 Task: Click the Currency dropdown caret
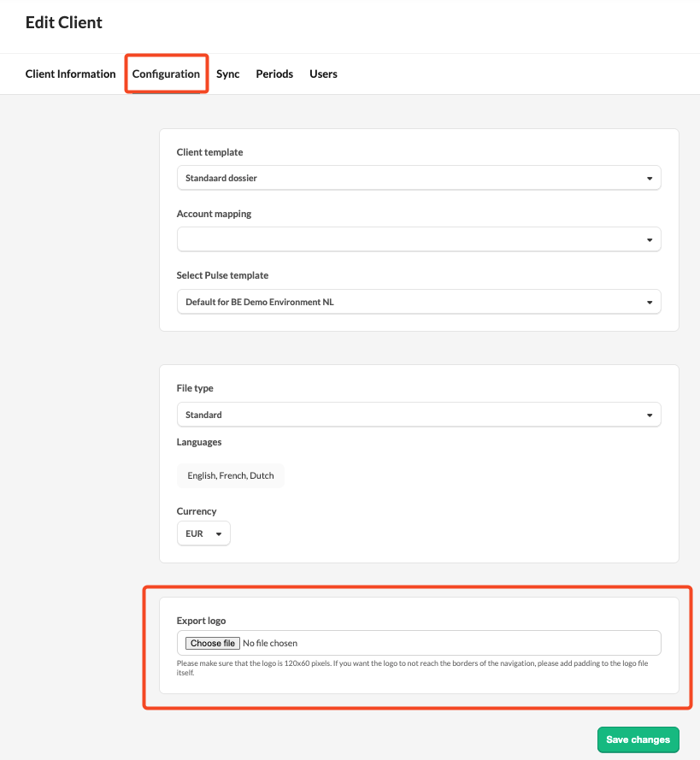click(219, 534)
